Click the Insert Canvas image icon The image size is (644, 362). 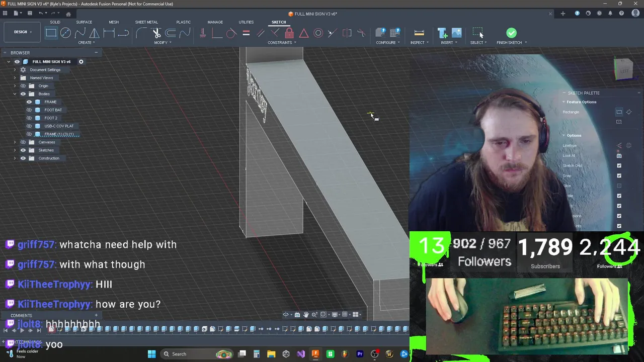(457, 33)
